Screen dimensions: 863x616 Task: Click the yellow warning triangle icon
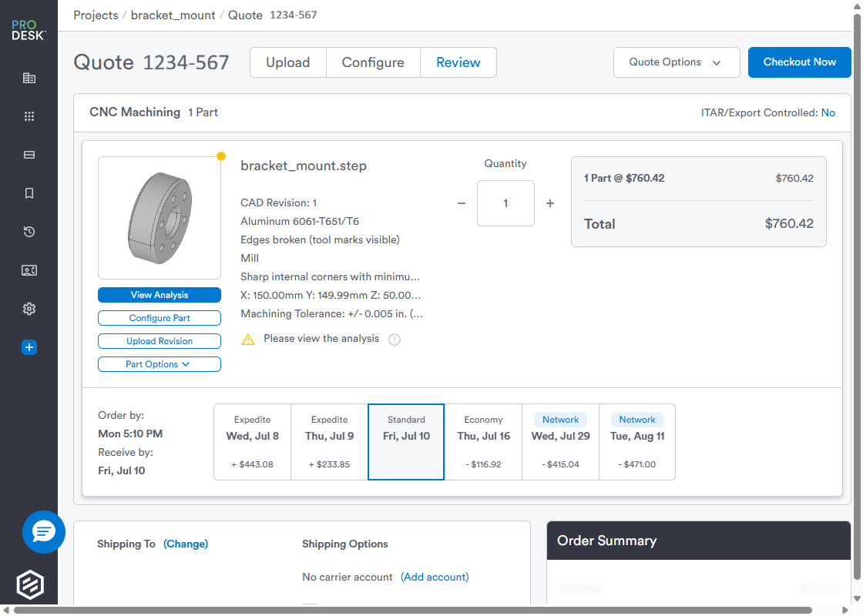[x=248, y=340]
